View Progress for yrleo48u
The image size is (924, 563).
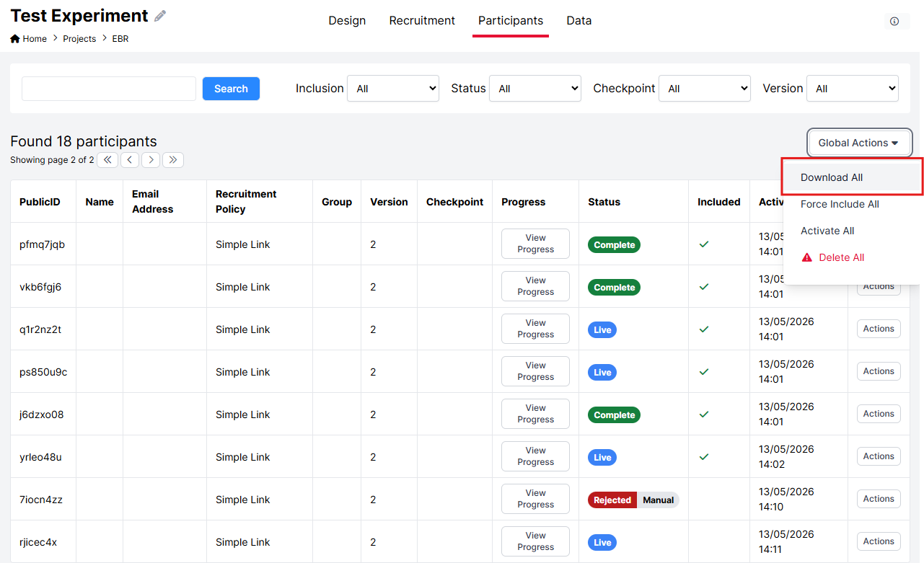click(535, 456)
